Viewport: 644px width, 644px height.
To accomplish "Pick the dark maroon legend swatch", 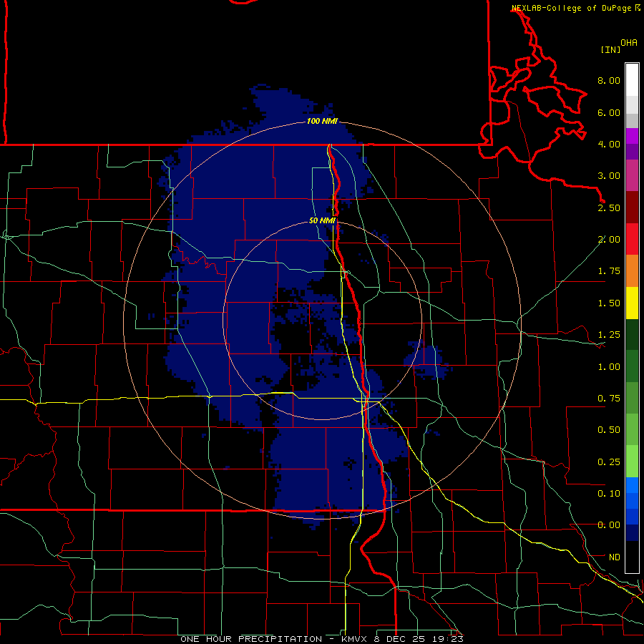I will (x=632, y=208).
